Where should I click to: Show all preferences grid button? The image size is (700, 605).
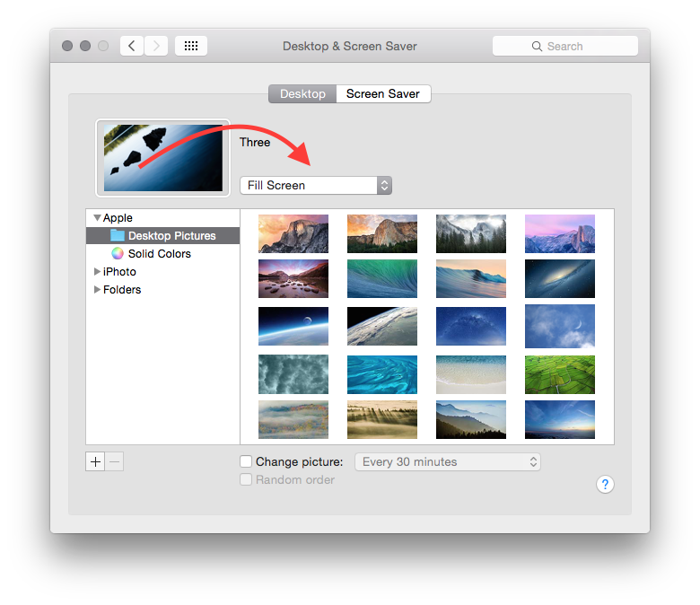click(x=191, y=46)
